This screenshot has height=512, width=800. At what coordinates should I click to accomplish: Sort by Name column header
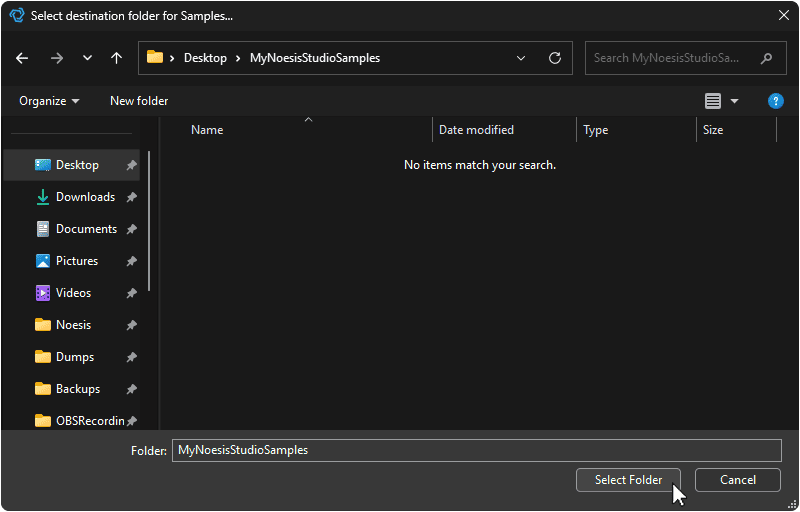coord(207,130)
